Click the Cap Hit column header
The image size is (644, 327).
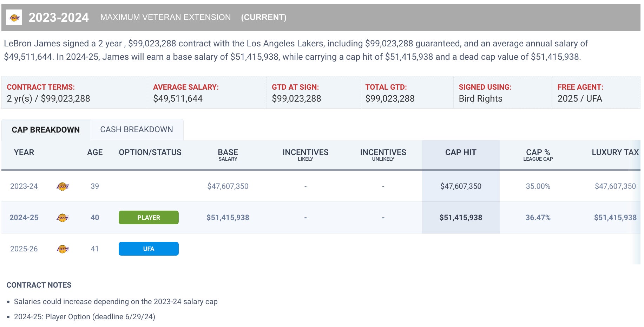pos(460,152)
